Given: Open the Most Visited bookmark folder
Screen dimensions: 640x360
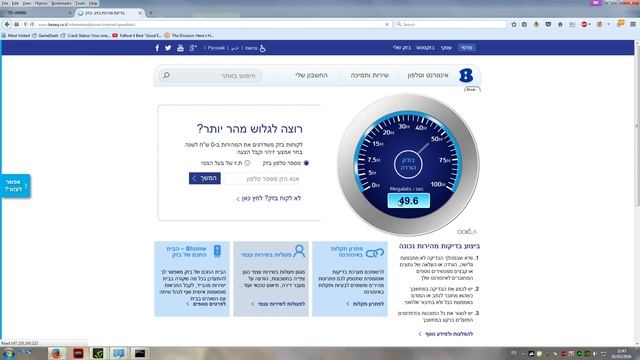Looking at the screenshot, I should [x=16, y=36].
